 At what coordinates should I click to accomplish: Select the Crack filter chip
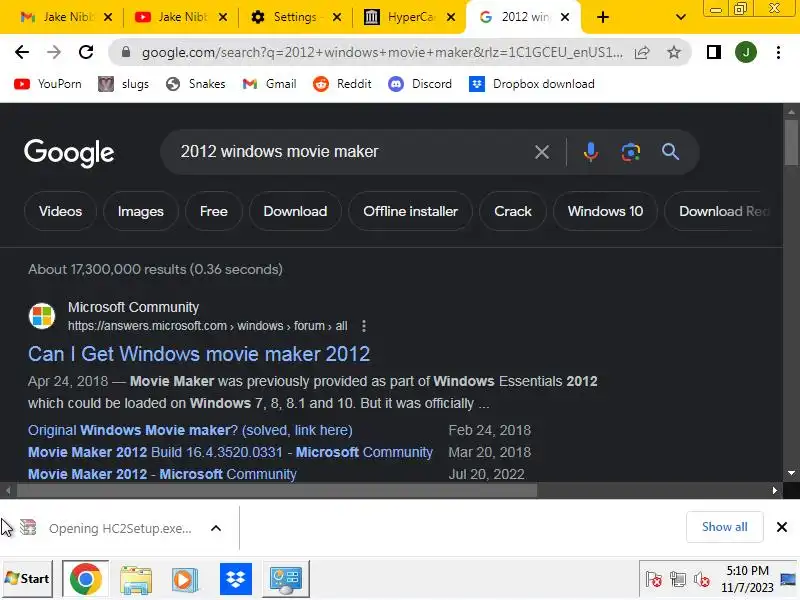click(x=513, y=211)
